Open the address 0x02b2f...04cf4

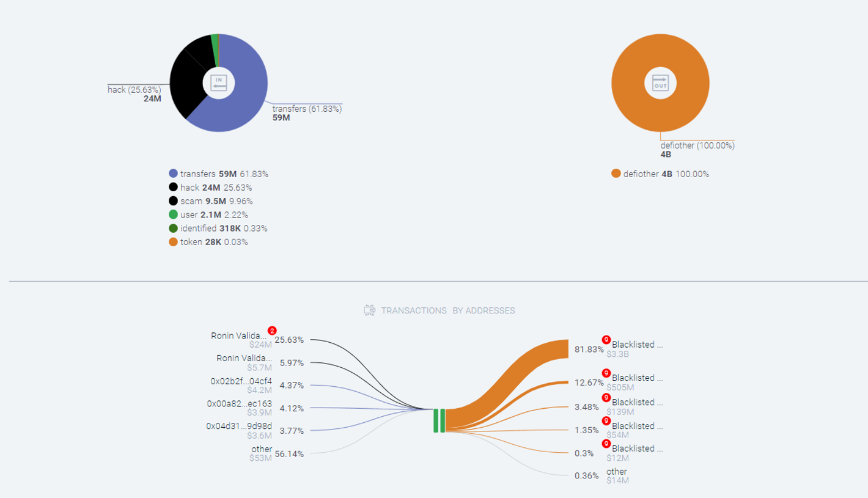click(x=241, y=381)
